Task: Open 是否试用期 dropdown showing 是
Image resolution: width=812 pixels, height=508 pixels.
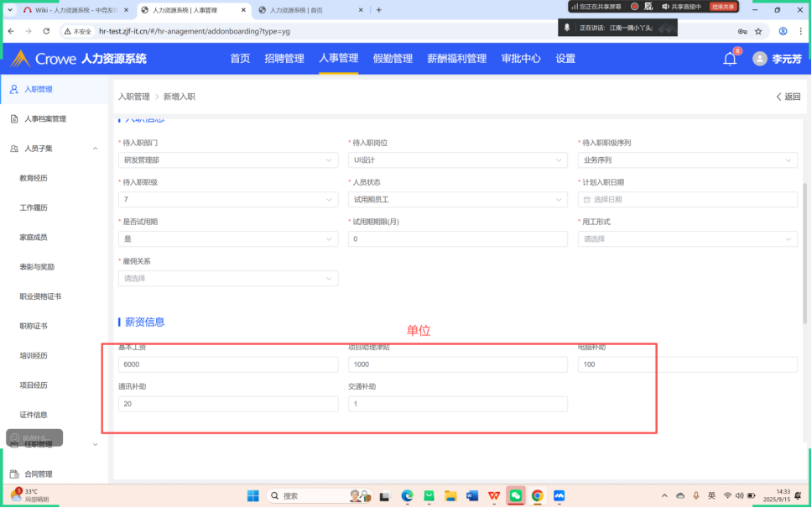Action: tap(228, 239)
